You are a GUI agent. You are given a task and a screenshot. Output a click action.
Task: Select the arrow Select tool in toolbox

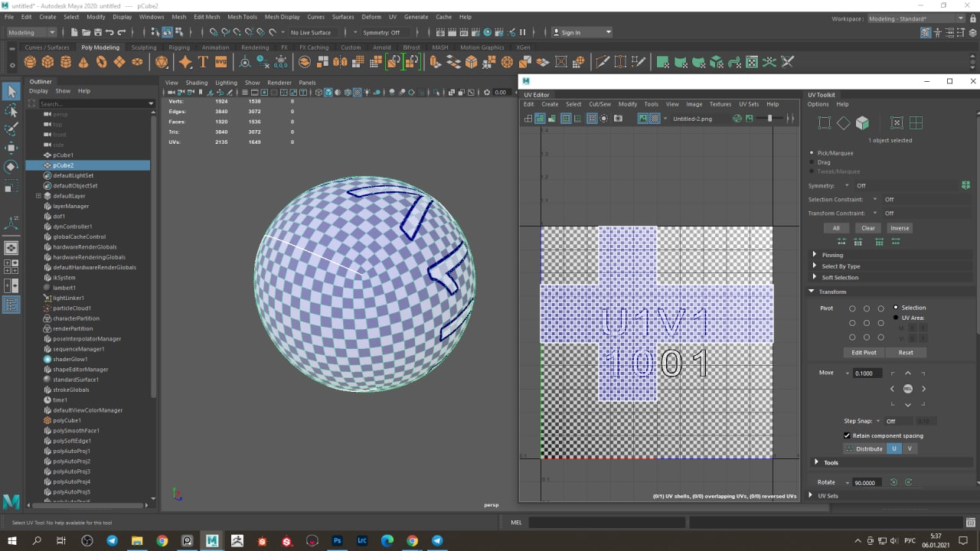click(11, 92)
